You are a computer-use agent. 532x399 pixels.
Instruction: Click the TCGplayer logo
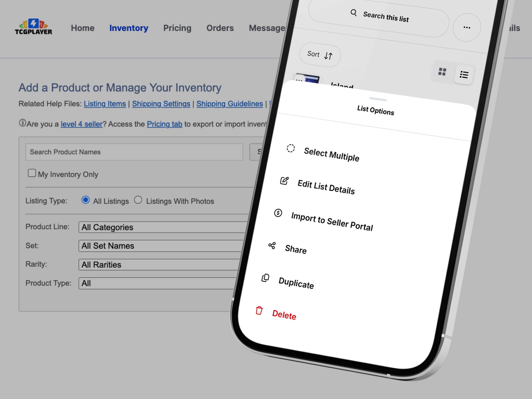pos(34,27)
